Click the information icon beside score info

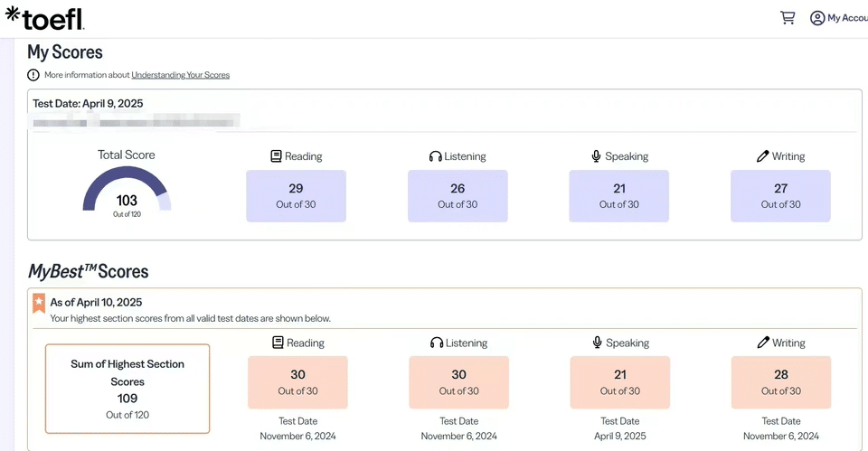coord(33,75)
